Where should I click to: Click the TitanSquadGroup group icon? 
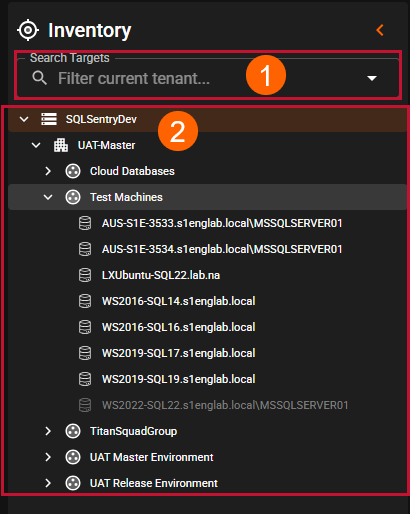tap(73, 431)
